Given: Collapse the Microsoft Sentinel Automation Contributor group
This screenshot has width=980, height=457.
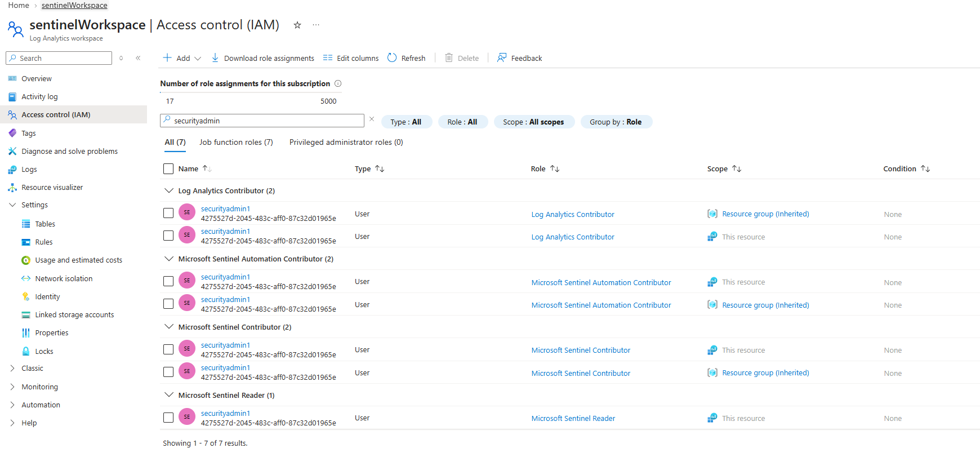Looking at the screenshot, I should coord(168,259).
